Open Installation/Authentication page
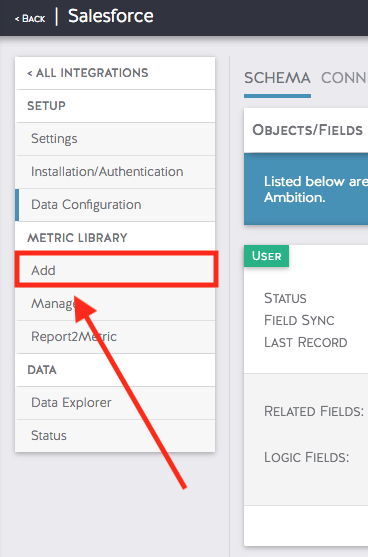The image size is (368, 557). (x=115, y=172)
